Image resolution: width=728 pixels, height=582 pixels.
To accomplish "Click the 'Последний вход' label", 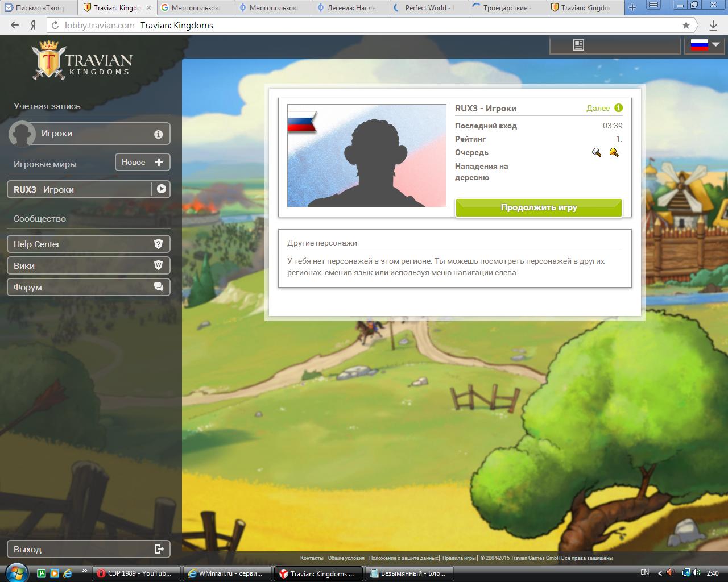I will click(x=486, y=126).
